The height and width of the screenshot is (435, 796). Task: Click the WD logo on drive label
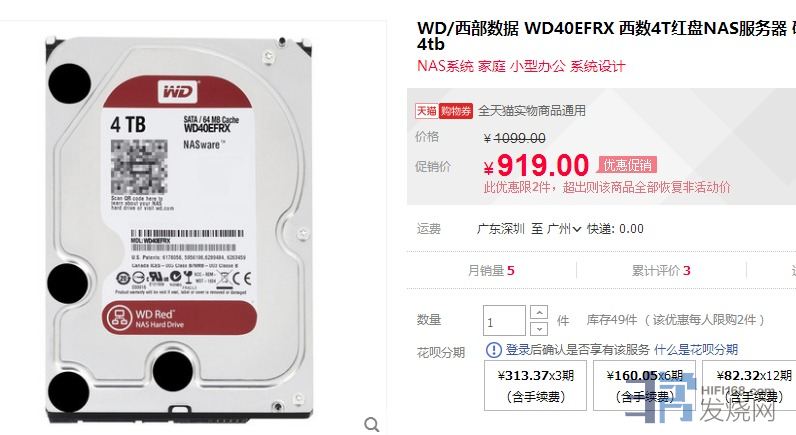(x=178, y=92)
